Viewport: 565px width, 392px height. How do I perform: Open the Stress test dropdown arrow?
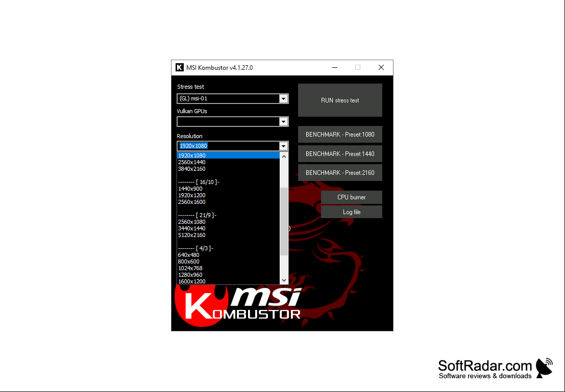click(x=284, y=98)
